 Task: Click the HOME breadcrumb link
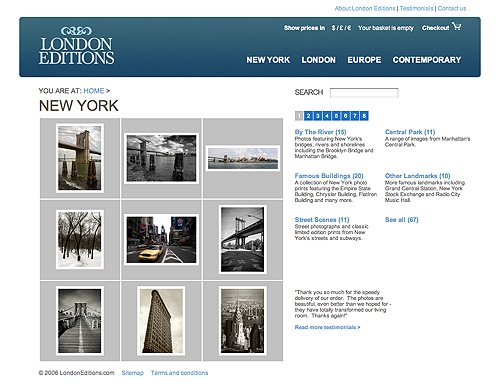pyautogui.click(x=94, y=91)
